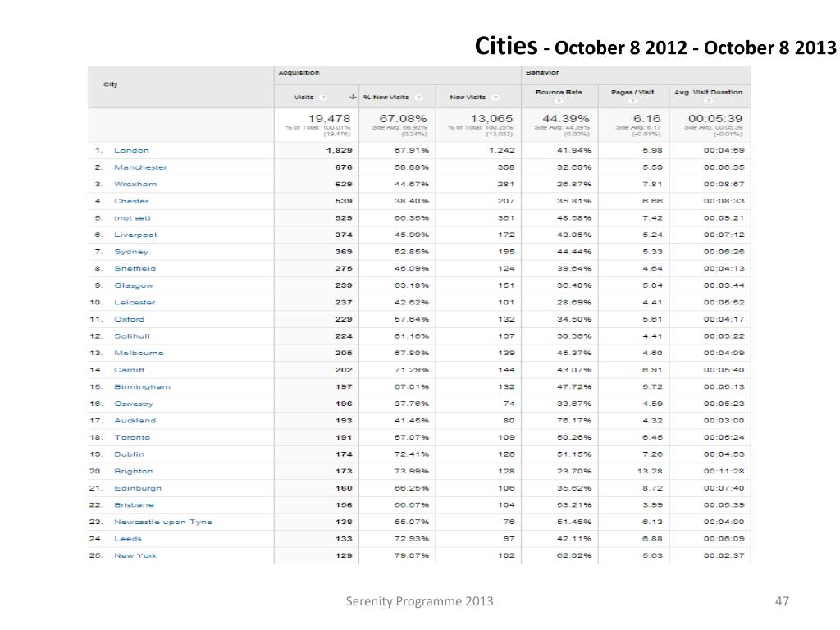Click the help icon under Bounce Rate

tap(559, 101)
